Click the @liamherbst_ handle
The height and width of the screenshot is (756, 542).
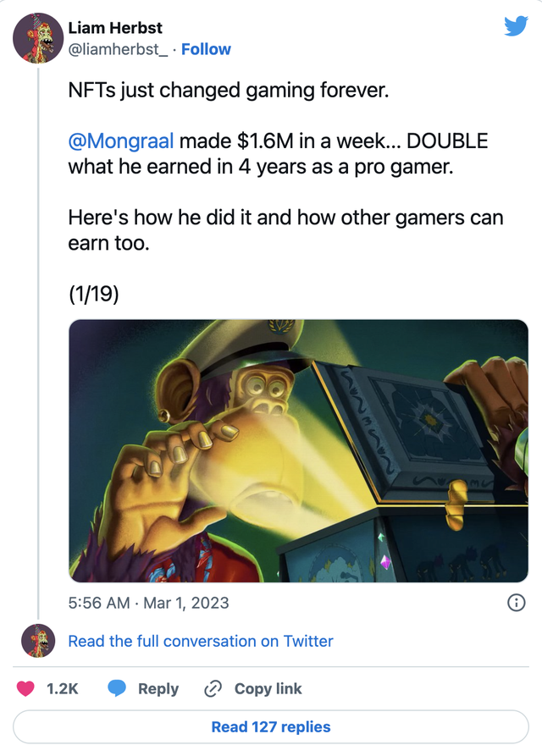click(x=117, y=49)
